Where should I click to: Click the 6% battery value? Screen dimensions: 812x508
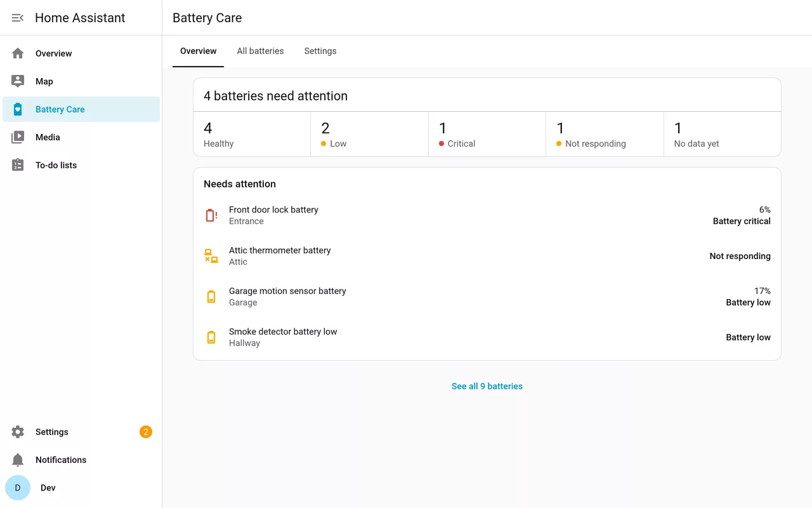tap(765, 210)
